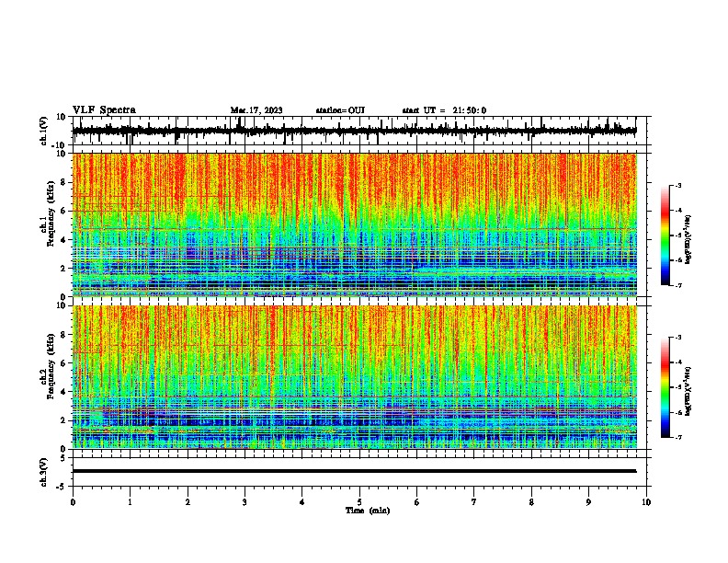The width and height of the screenshot is (728, 563).
Task: Click the ch.2 spectrogram plot
Action: 354,377
